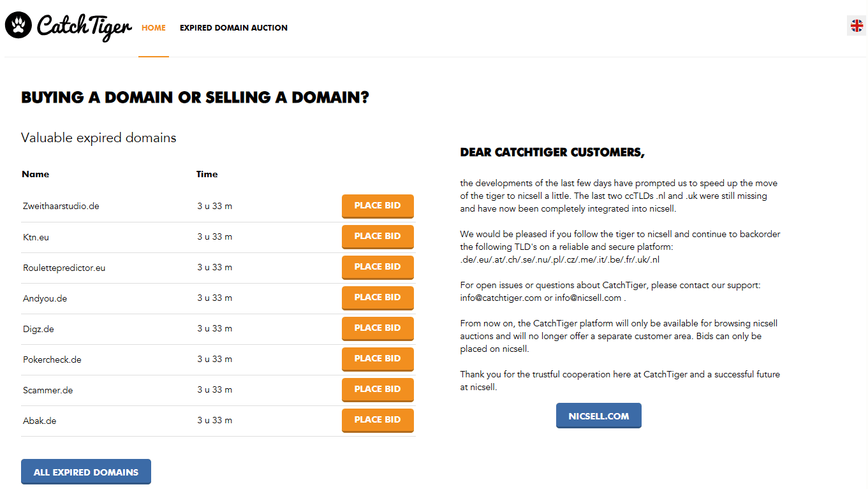Visit NICSELL.COM via the blue button
The width and height of the screenshot is (868, 494).
click(598, 415)
